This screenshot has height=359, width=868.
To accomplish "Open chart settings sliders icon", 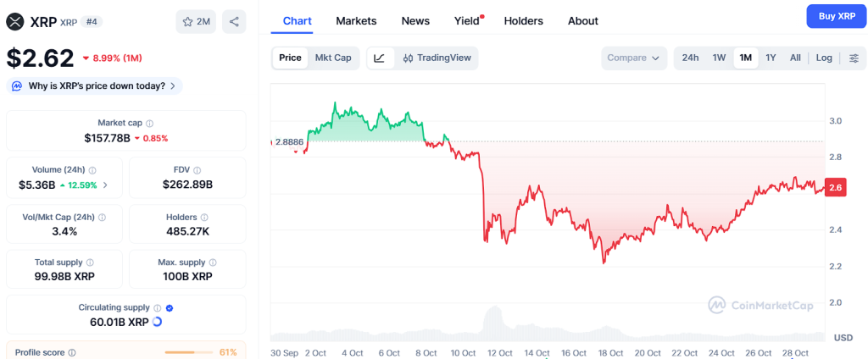I will point(854,58).
